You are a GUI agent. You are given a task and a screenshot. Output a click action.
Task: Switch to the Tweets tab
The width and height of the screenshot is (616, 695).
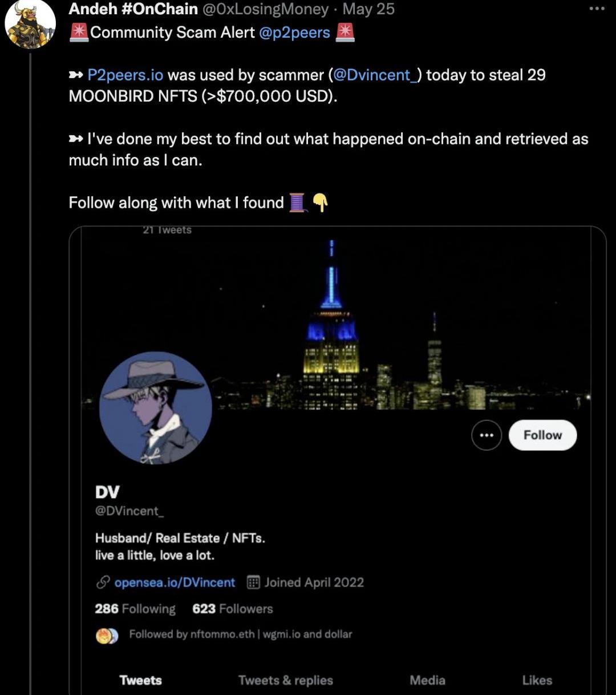click(140, 680)
